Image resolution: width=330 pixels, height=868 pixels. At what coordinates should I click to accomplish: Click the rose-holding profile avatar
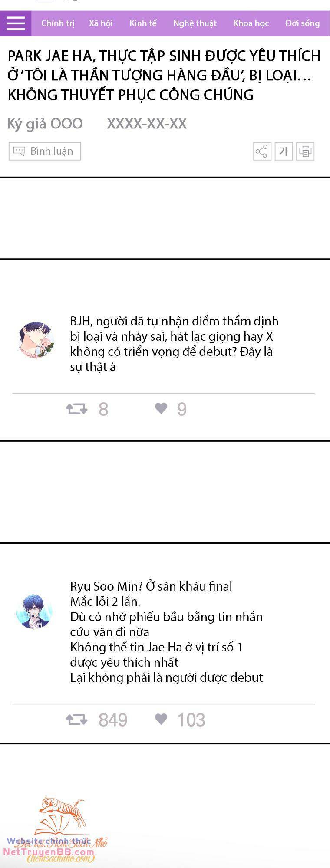coord(36,340)
